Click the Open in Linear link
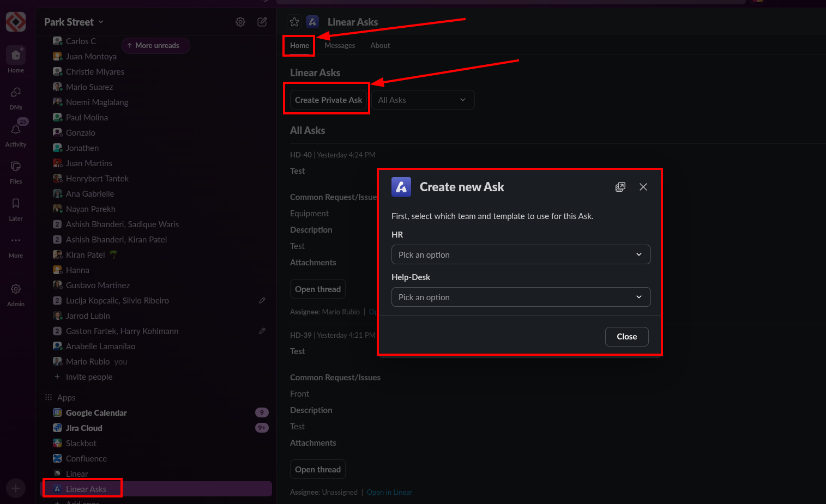The image size is (826, 504). [x=389, y=492]
